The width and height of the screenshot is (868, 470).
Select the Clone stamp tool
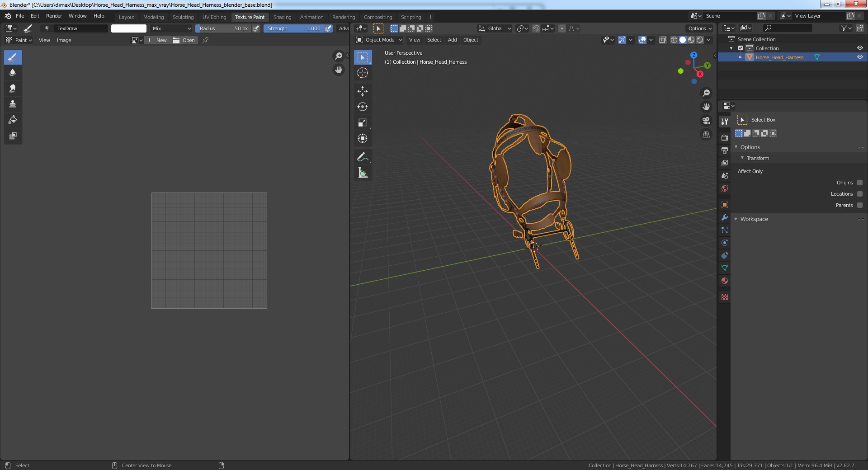[13, 104]
